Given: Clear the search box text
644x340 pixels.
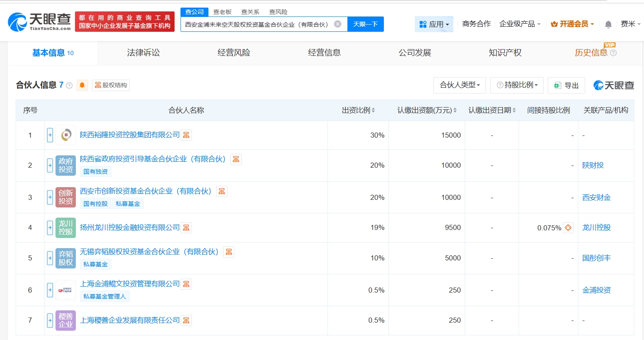Looking at the screenshot, I should (x=338, y=24).
